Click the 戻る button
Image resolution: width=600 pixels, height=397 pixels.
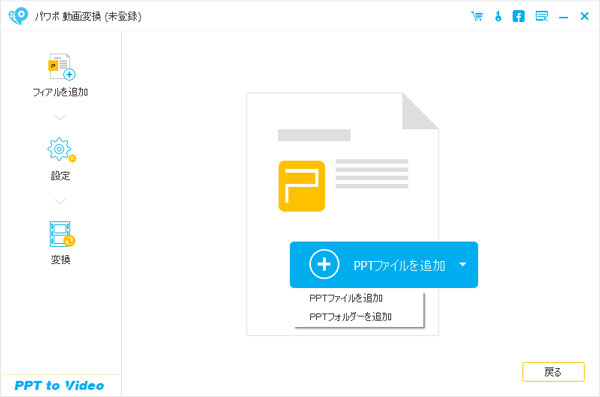553,372
